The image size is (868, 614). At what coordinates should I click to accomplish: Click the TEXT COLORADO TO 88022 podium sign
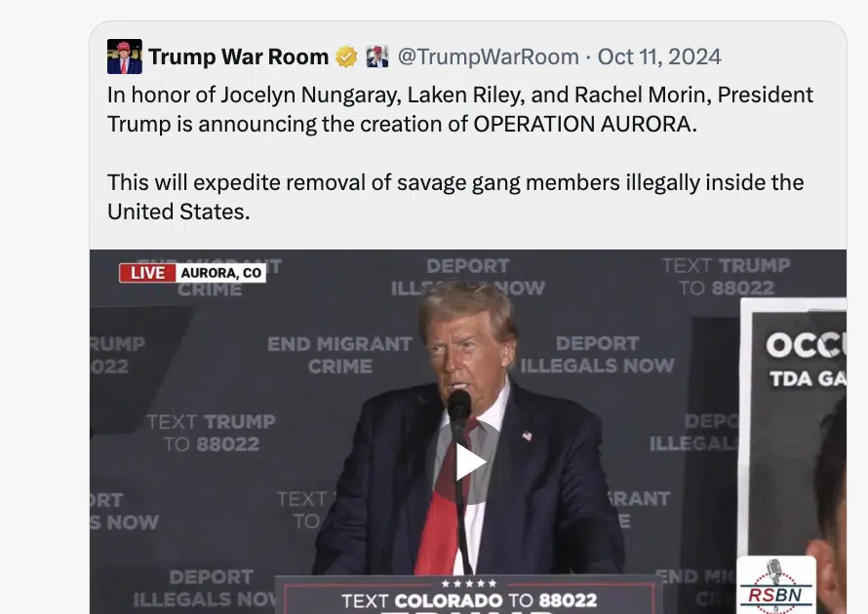[x=469, y=600]
